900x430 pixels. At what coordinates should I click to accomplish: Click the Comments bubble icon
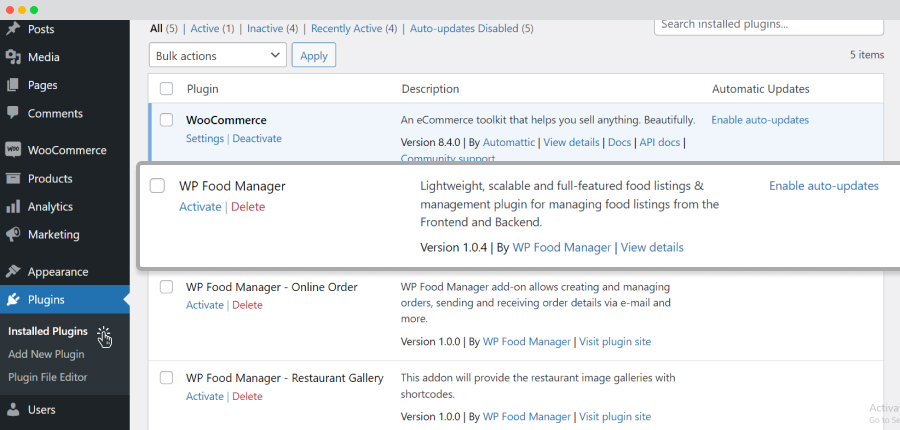(x=13, y=113)
